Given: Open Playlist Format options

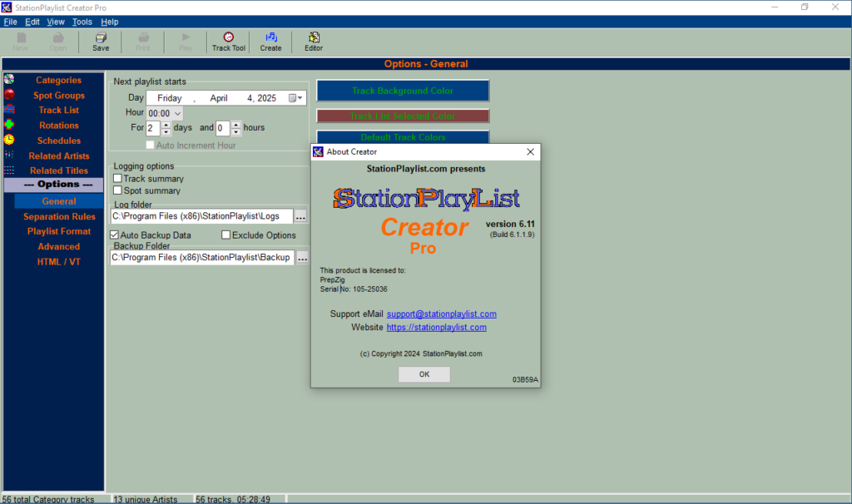Looking at the screenshot, I should (59, 231).
